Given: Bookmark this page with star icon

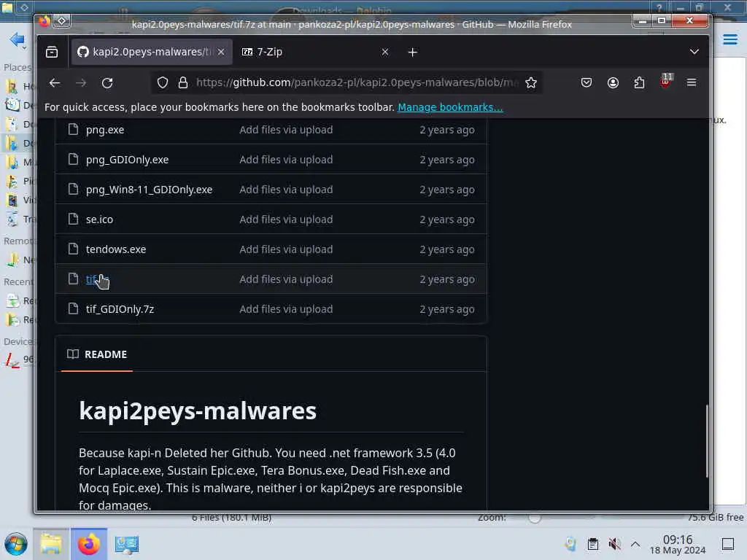Looking at the screenshot, I should tap(531, 83).
